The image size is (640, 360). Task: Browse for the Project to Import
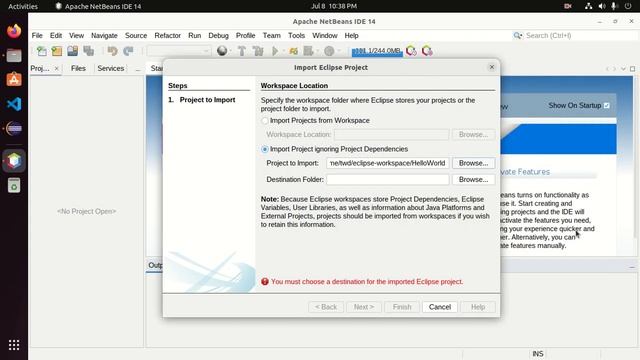pyautogui.click(x=473, y=163)
